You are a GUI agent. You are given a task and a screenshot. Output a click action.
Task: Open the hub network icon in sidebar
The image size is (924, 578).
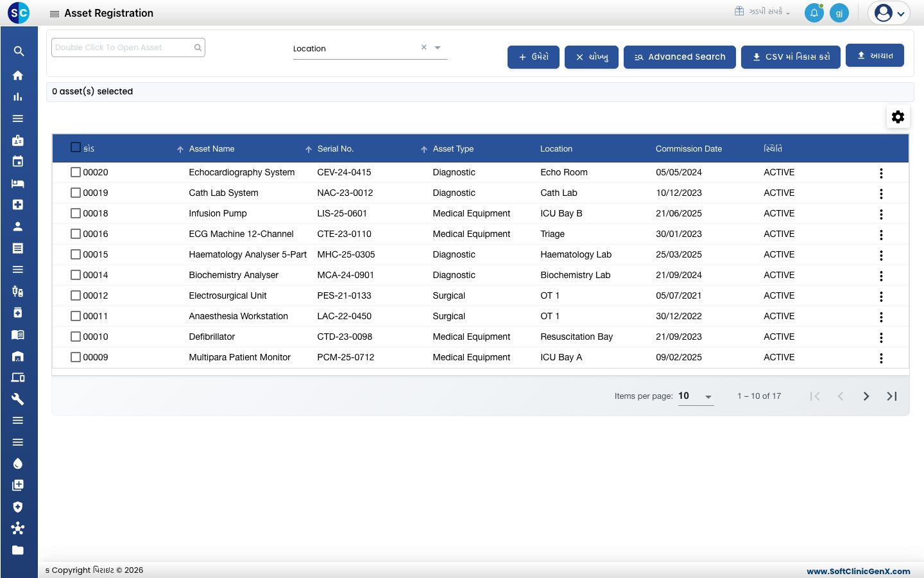click(x=18, y=529)
